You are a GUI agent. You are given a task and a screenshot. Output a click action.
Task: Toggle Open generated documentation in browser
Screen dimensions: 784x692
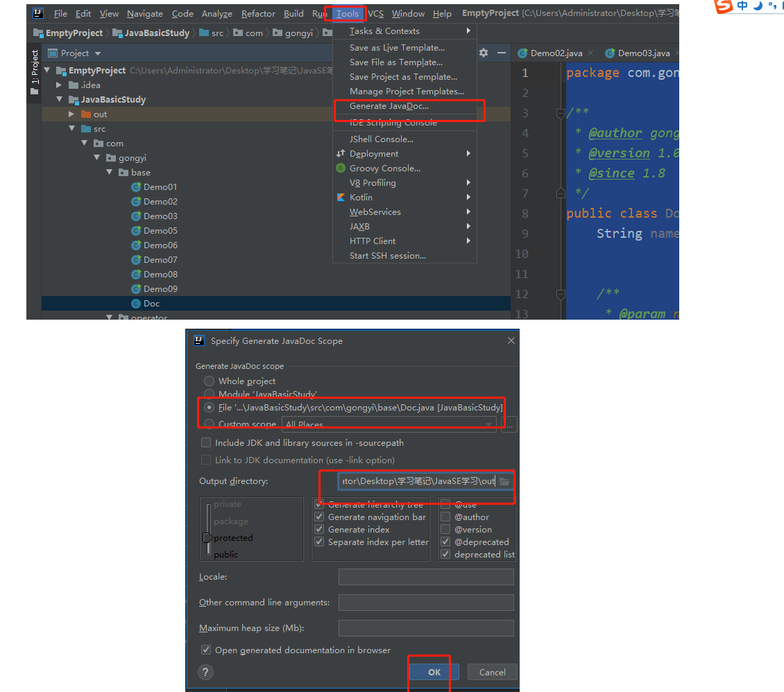point(205,650)
